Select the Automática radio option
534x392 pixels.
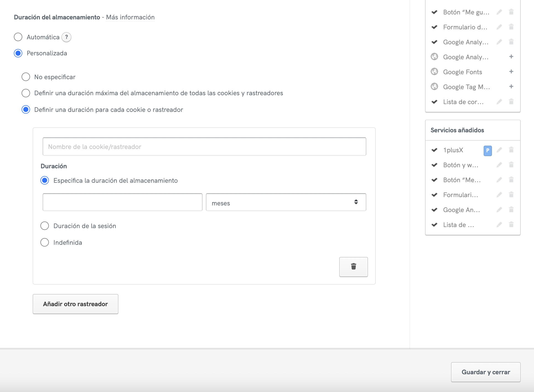18,37
